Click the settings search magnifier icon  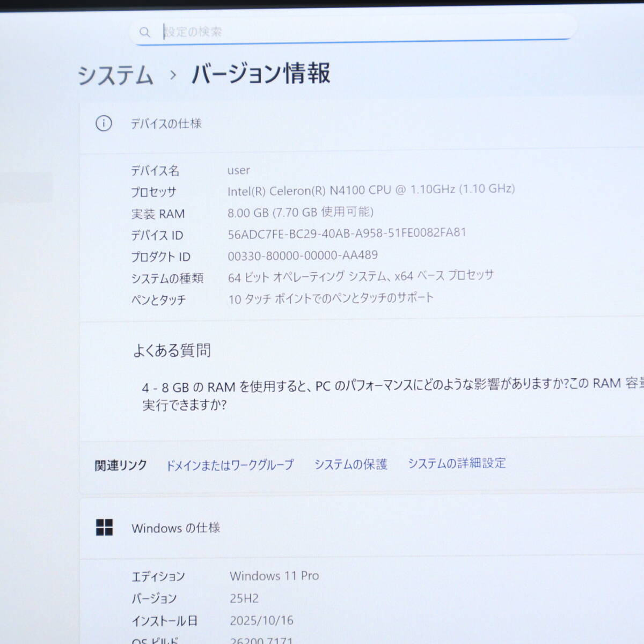(x=145, y=32)
